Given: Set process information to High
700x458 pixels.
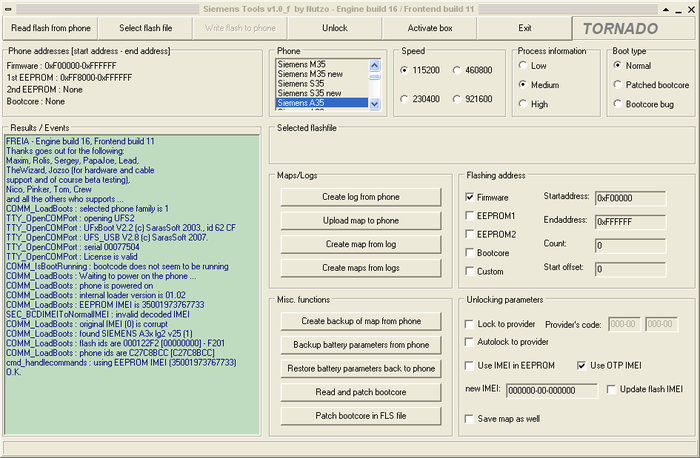Looking at the screenshot, I should point(523,104).
